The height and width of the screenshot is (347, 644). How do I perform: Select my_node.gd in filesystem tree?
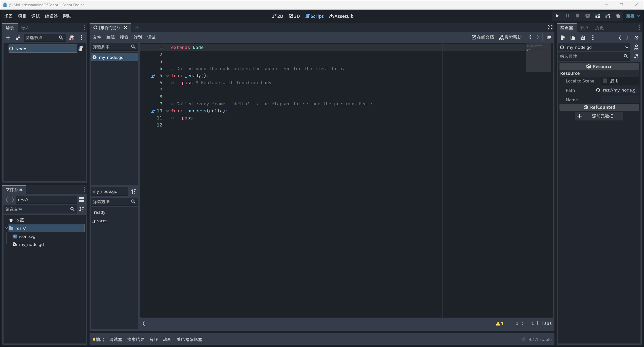[x=31, y=244]
